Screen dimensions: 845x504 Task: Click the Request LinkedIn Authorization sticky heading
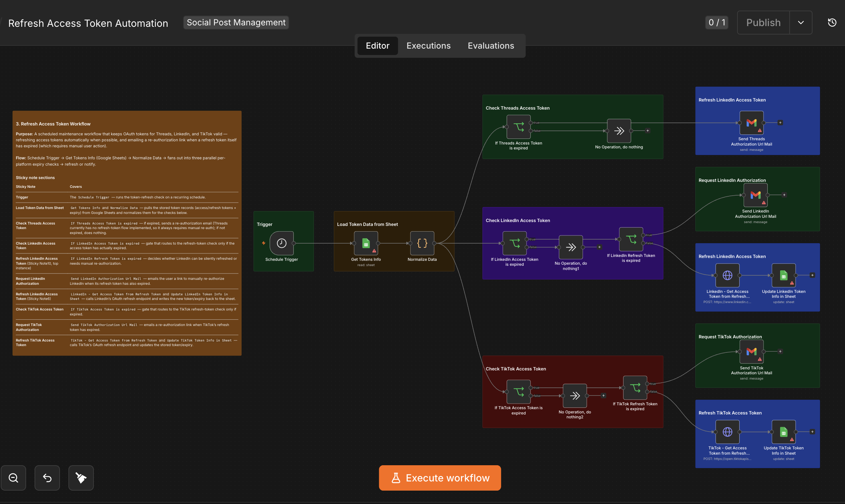point(732,180)
